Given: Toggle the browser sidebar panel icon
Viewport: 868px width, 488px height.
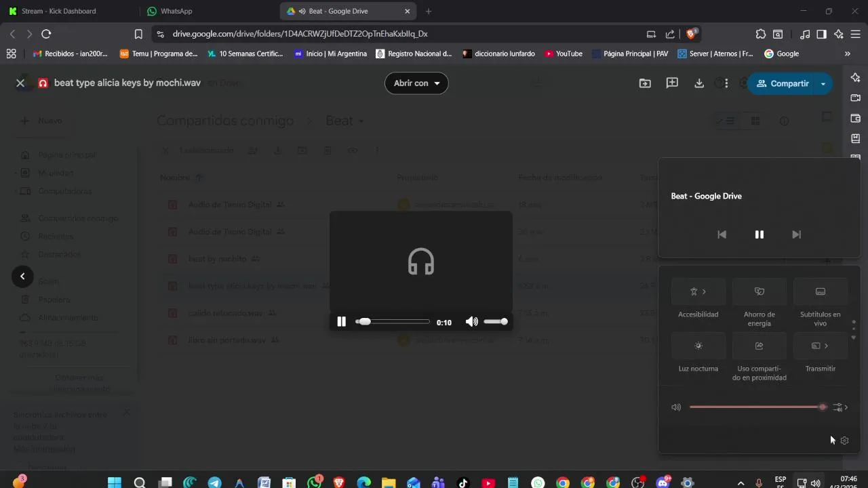Looking at the screenshot, I should (x=821, y=34).
